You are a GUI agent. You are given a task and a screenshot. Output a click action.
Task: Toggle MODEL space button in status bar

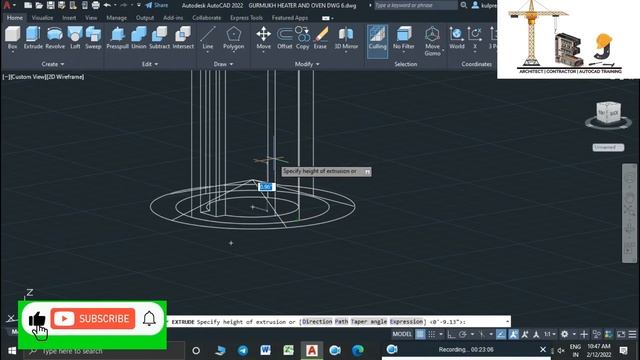click(x=402, y=334)
